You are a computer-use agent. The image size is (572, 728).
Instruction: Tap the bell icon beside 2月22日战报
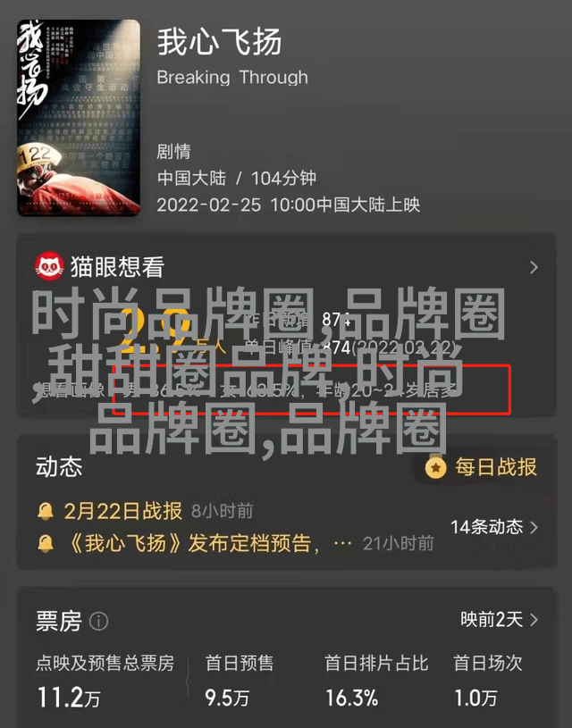pyautogui.click(x=46, y=512)
